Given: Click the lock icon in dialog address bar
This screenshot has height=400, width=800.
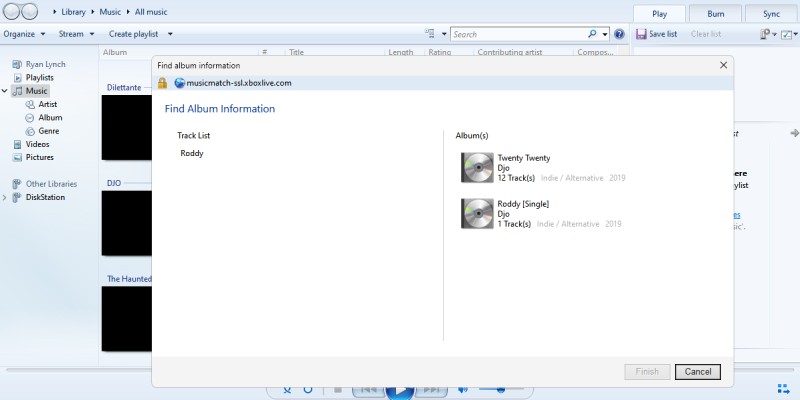Looking at the screenshot, I should [162, 83].
